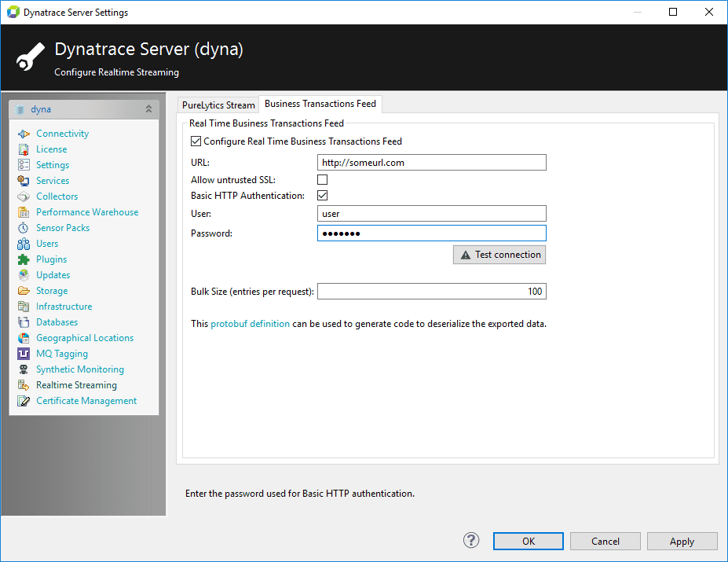Go to the License section
Image resolution: width=728 pixels, height=562 pixels.
[52, 149]
